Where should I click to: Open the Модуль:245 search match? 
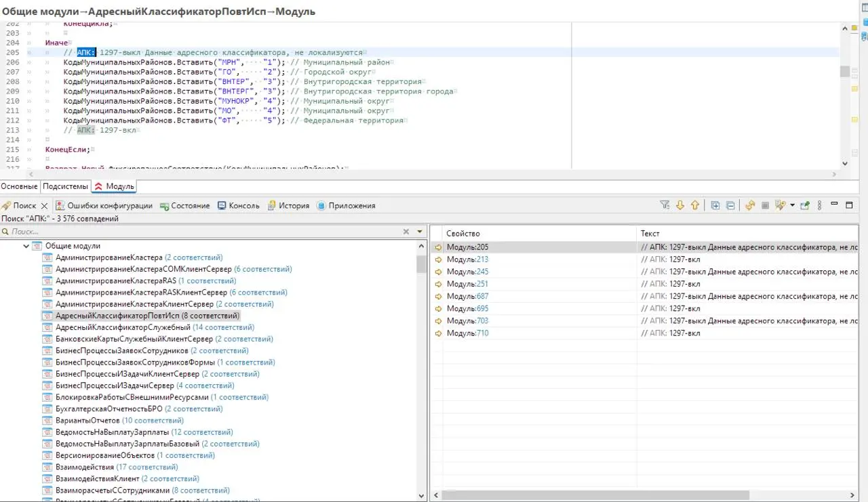pyautogui.click(x=467, y=272)
